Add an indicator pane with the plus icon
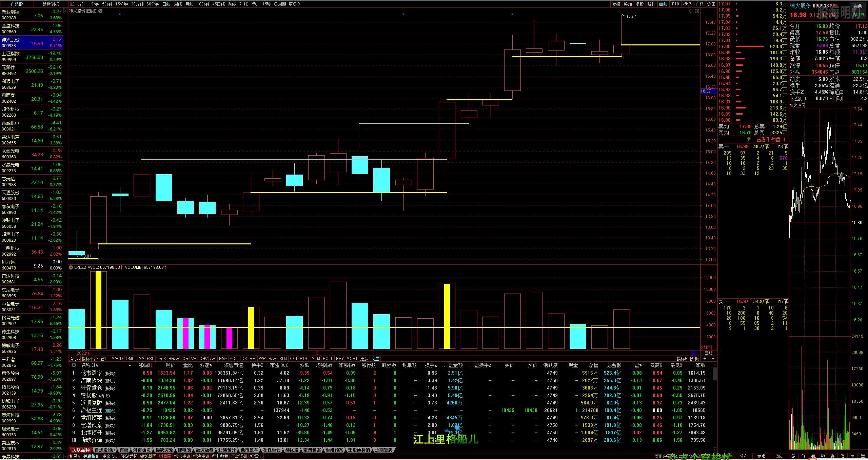Screen dimensions: 868x460 705,359
